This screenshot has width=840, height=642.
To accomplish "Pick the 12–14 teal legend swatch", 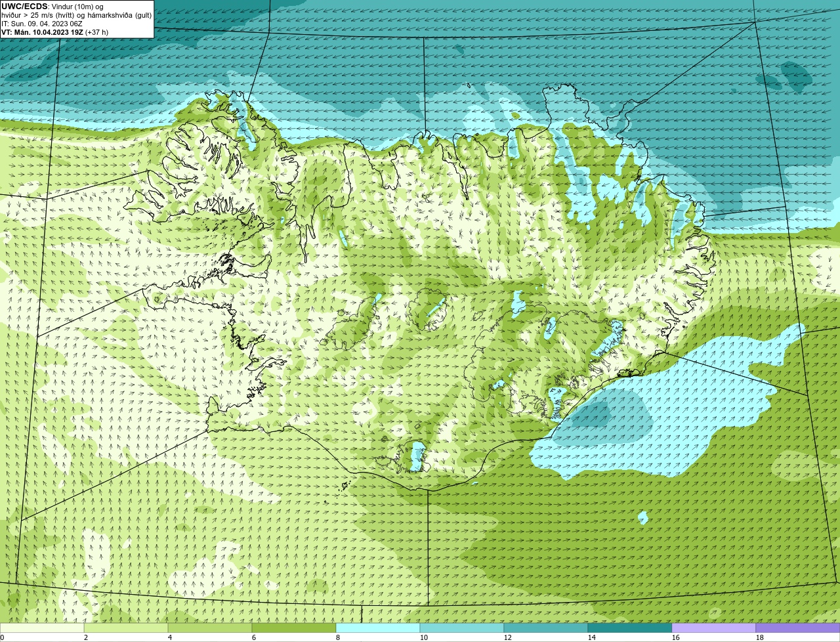I will [547, 628].
